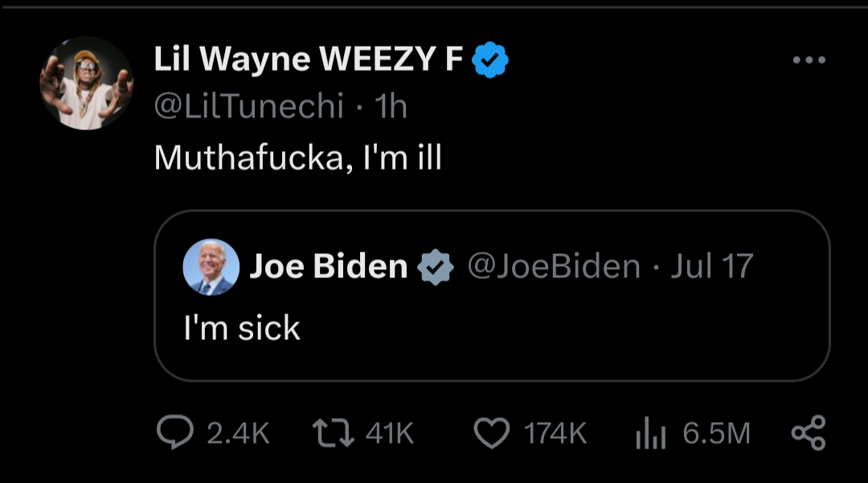
Task: Click the "Muthafucka, I'm ill" tweet text
Action: (x=298, y=158)
